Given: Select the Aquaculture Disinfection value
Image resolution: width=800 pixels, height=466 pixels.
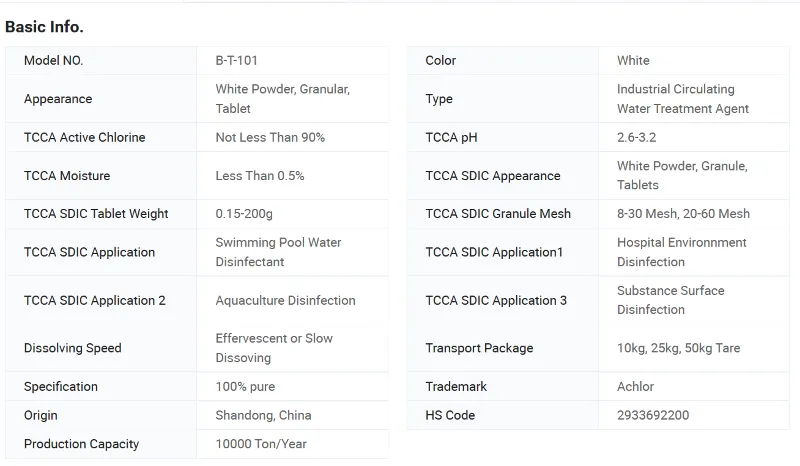Looking at the screenshot, I should 285,300.
